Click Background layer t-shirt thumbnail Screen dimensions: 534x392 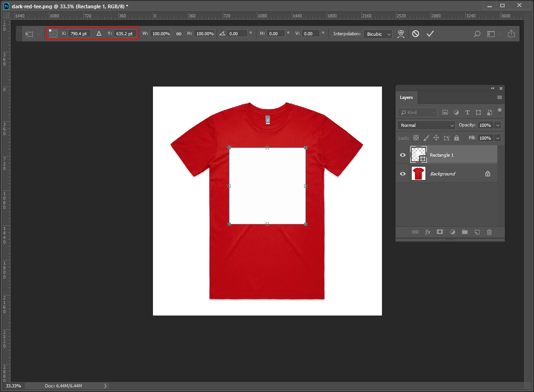click(x=419, y=174)
